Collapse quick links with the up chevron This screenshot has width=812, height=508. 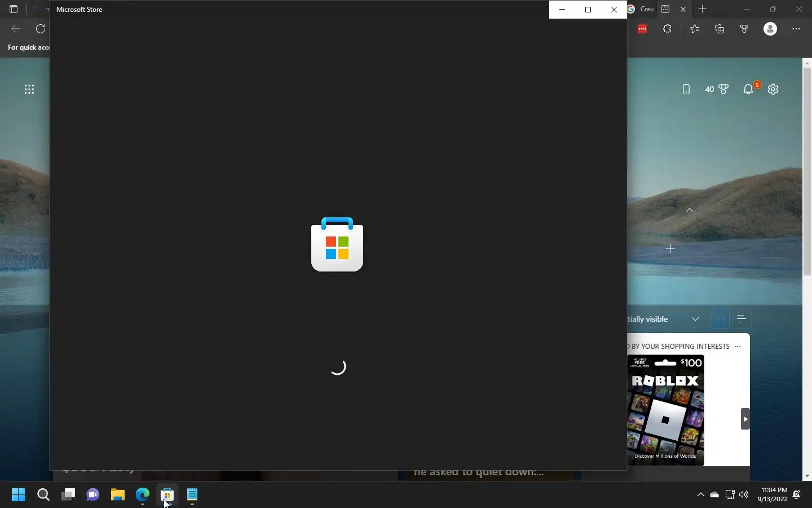point(690,210)
